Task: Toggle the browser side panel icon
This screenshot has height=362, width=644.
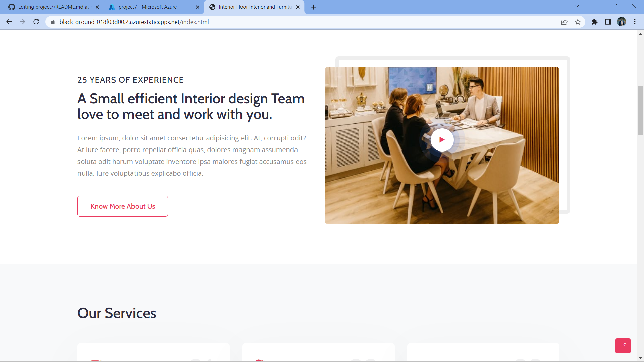Action: [x=608, y=22]
